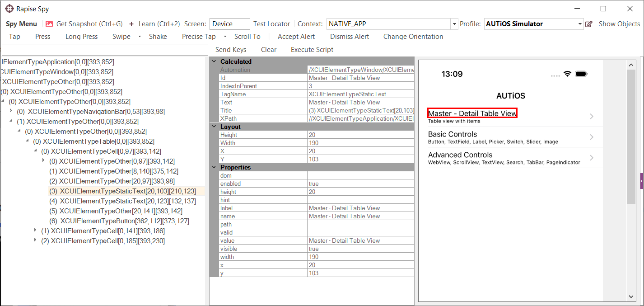Open the Swipe direction dropdown arrow
The width and height of the screenshot is (644, 306).
click(x=140, y=37)
